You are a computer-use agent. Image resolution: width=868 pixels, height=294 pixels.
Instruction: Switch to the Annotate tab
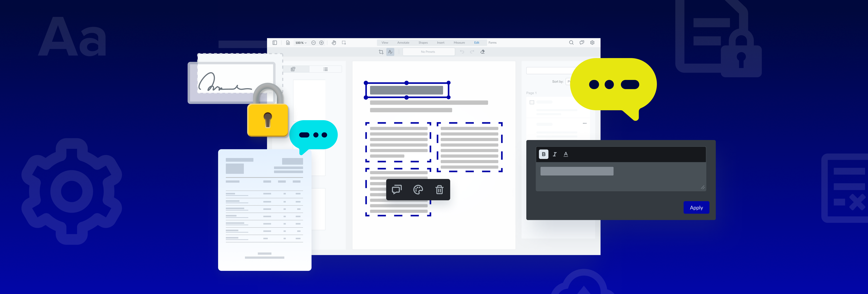(403, 43)
